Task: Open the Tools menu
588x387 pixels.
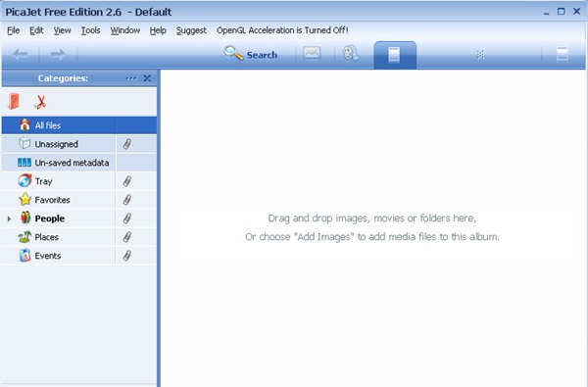Action: point(91,30)
